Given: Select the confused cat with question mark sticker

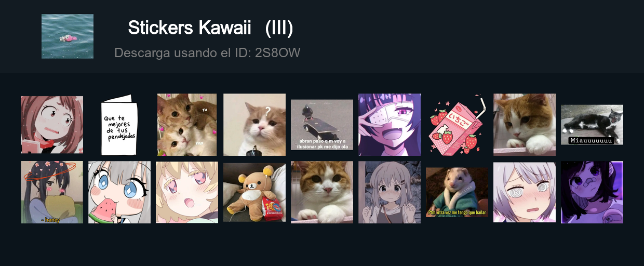Looking at the screenshot, I should tap(254, 125).
